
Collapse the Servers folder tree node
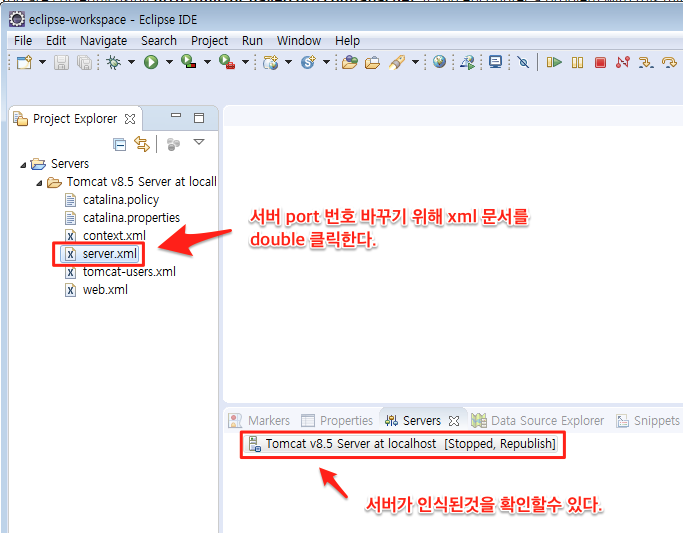point(24,165)
